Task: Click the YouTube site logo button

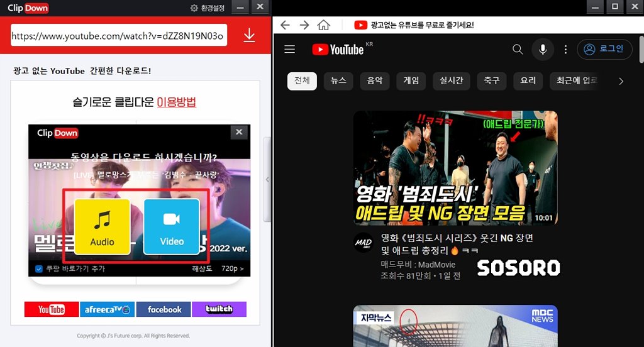Action: tap(52, 309)
